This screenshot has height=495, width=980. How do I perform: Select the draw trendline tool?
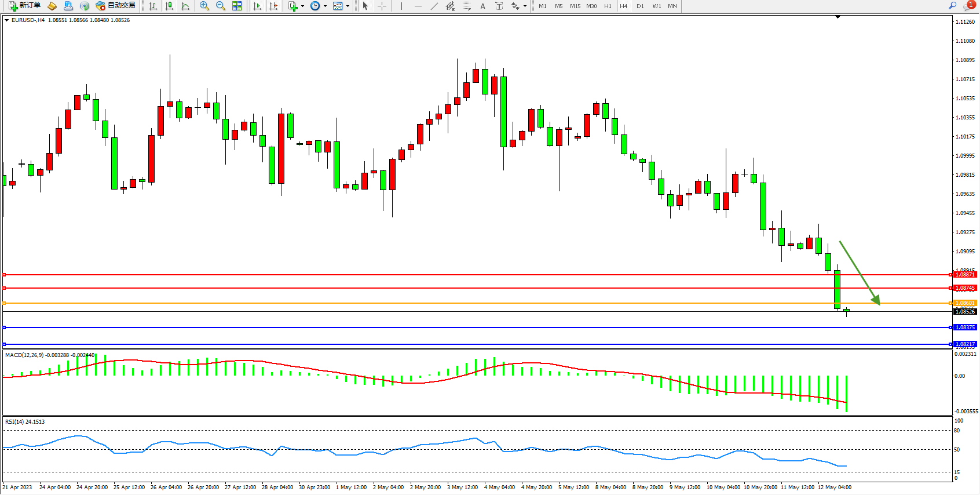(x=434, y=6)
